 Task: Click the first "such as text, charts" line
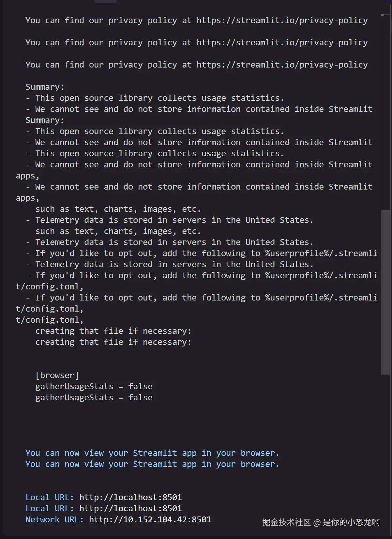pos(118,209)
